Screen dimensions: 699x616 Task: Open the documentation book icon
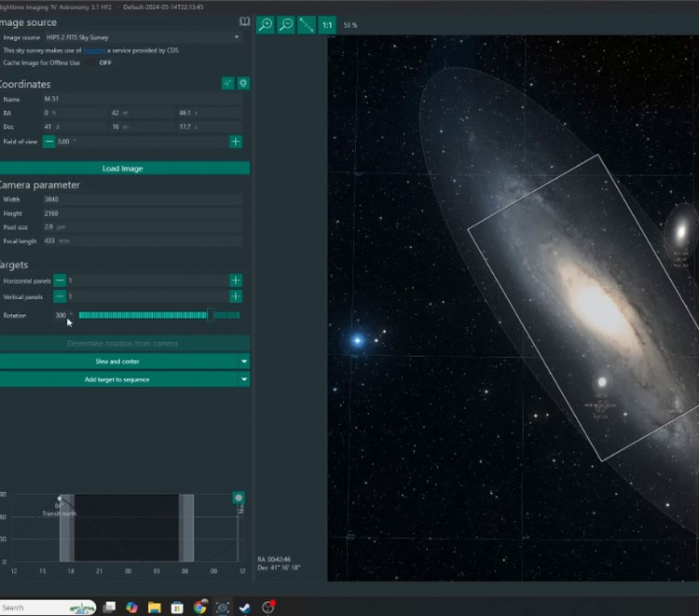(x=243, y=21)
